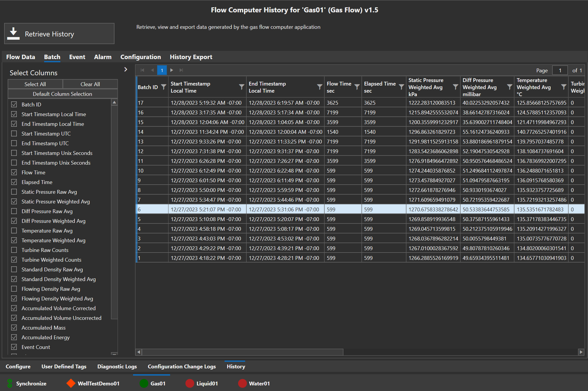Click the horizontal scrollbar right arrow

tap(581, 352)
